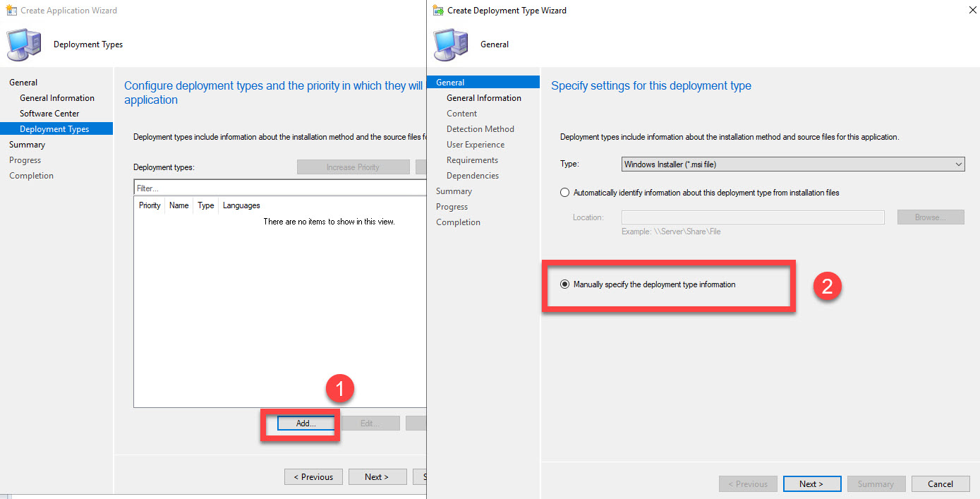Click Next in the Deployment Type Wizard
Screen dimensions: 980x499
point(811,483)
